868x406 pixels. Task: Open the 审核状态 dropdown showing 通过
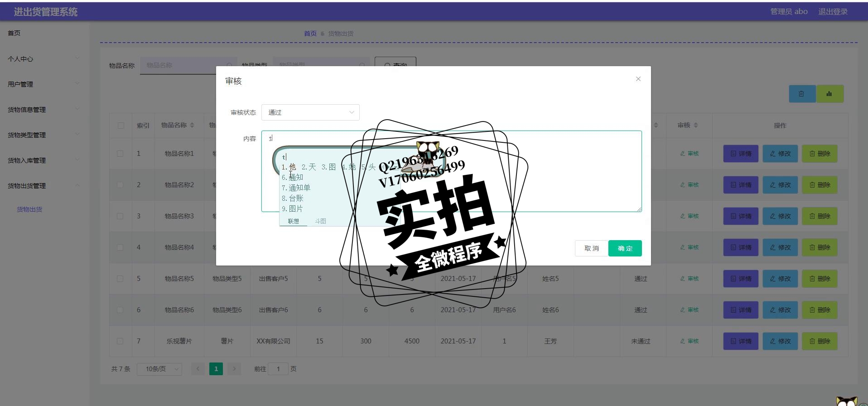(x=310, y=112)
